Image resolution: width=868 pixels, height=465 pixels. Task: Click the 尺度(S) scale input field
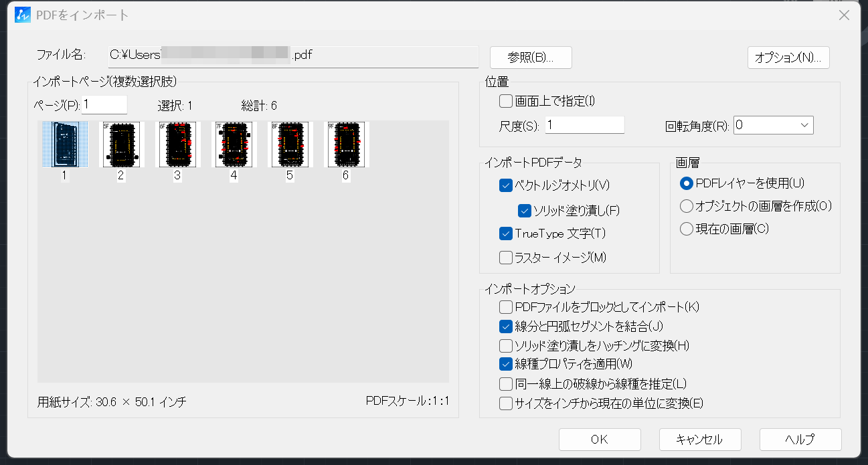584,125
